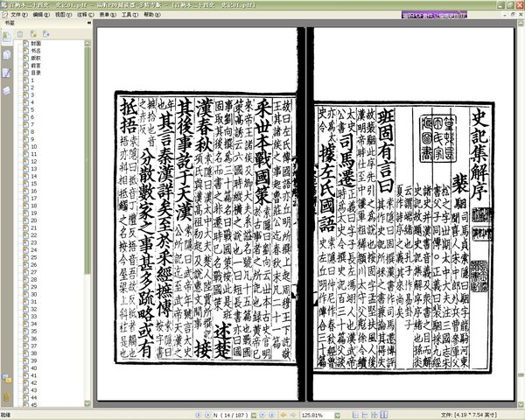
Task: Click the bookmark move/arrow toolbar icon
Action: click(46, 34)
